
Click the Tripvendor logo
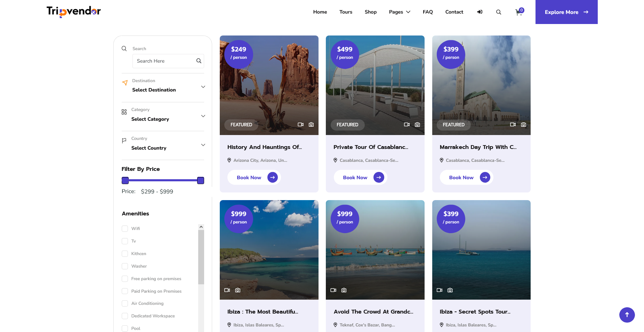point(74,12)
